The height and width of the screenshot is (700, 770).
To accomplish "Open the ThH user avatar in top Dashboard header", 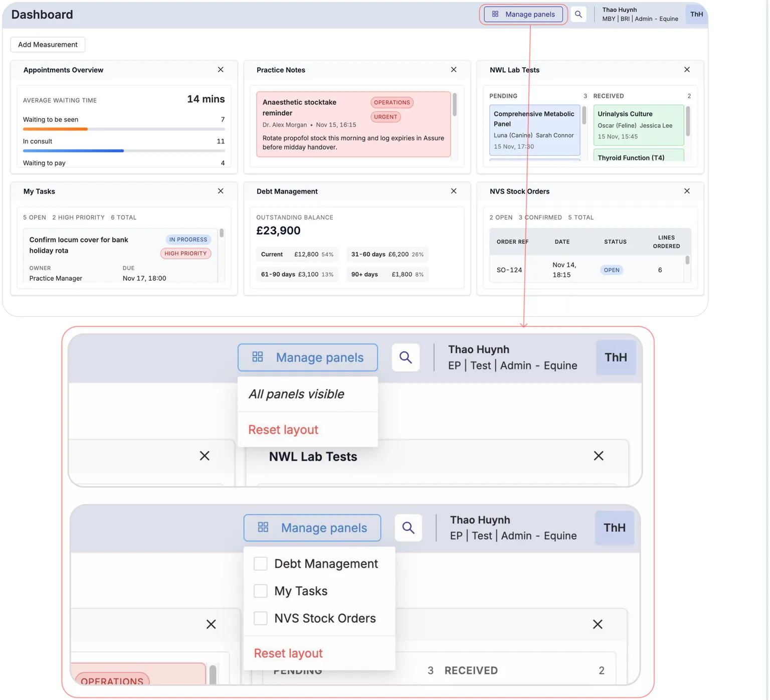I will [696, 14].
